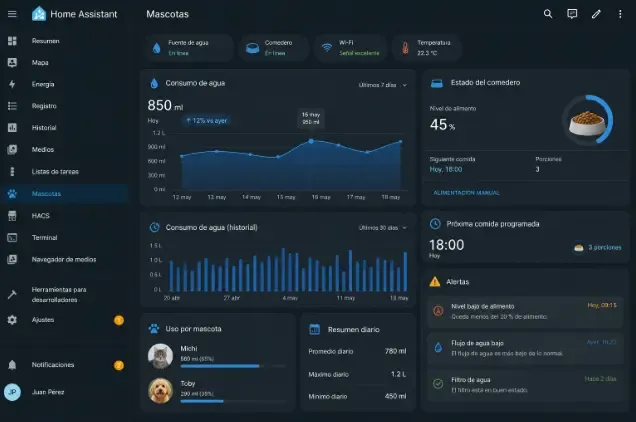Click the Home Assistant logo icon
Image resolution: width=636 pixels, height=422 pixels.
pyautogui.click(x=39, y=14)
